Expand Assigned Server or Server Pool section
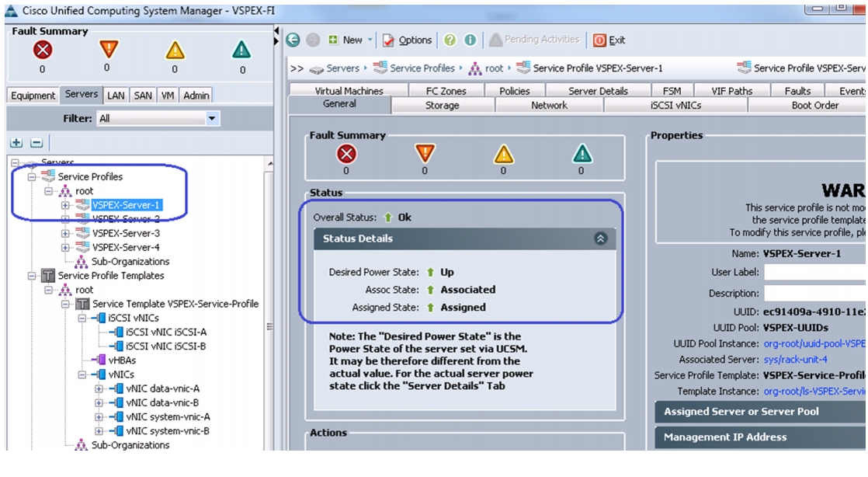 (760, 412)
